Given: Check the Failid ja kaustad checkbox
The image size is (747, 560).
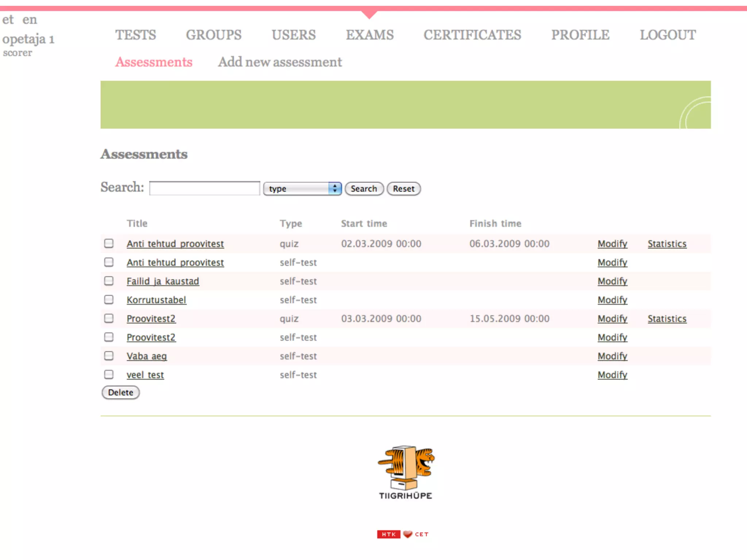Looking at the screenshot, I should pos(109,281).
